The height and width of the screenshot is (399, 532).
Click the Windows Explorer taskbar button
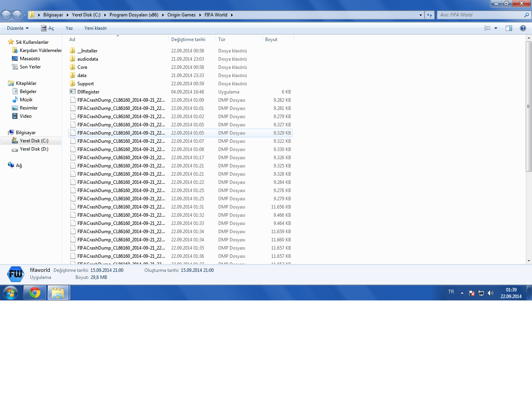tap(58, 293)
